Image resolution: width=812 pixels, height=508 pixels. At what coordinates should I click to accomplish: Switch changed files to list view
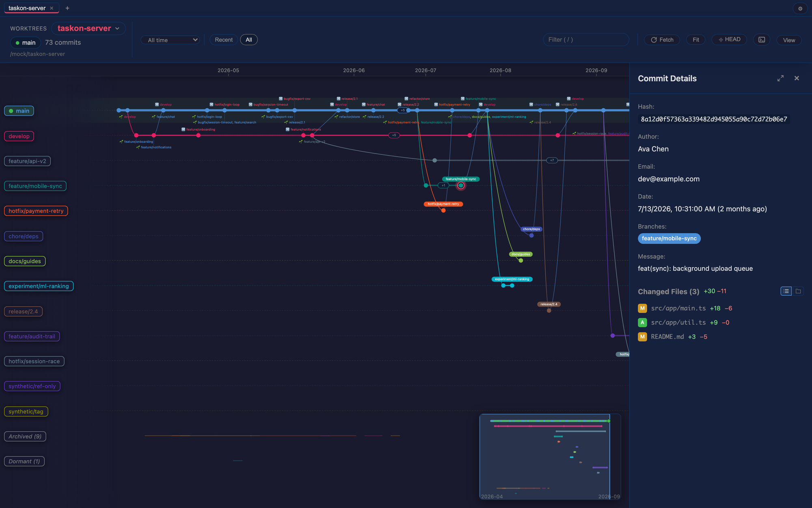(786, 291)
